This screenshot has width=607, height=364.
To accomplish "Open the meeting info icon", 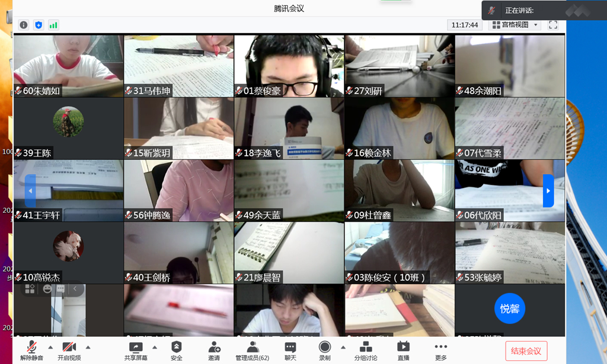I will tap(24, 25).
